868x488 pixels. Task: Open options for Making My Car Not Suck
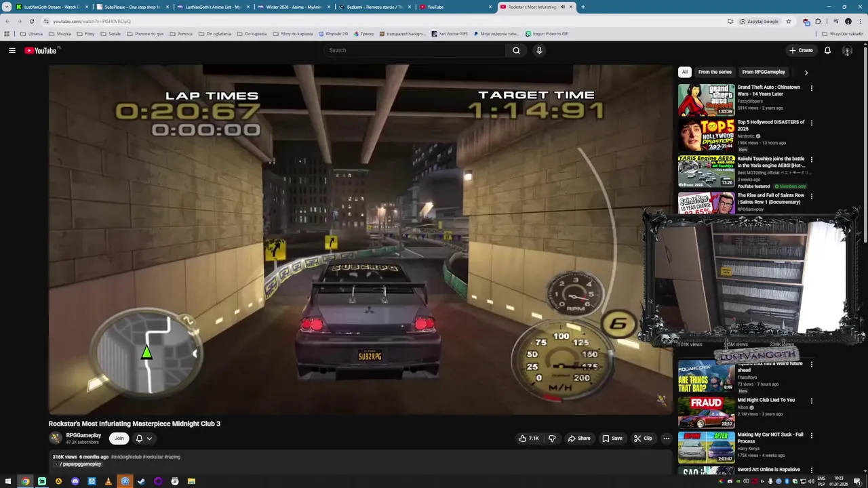[x=811, y=436]
